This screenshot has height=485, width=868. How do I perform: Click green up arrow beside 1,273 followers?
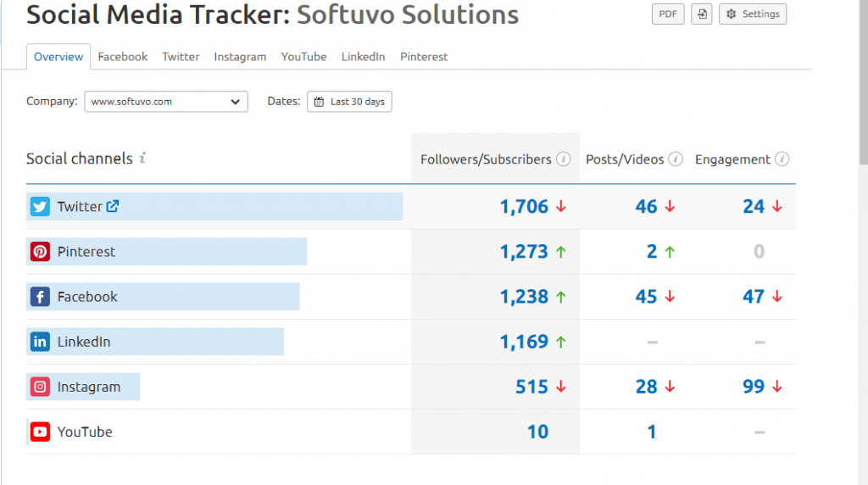tap(561, 252)
